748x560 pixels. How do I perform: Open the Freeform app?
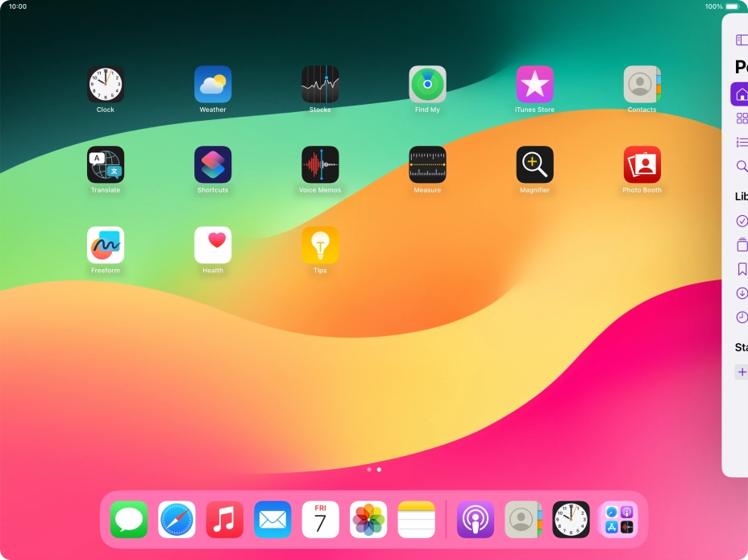[106, 246]
